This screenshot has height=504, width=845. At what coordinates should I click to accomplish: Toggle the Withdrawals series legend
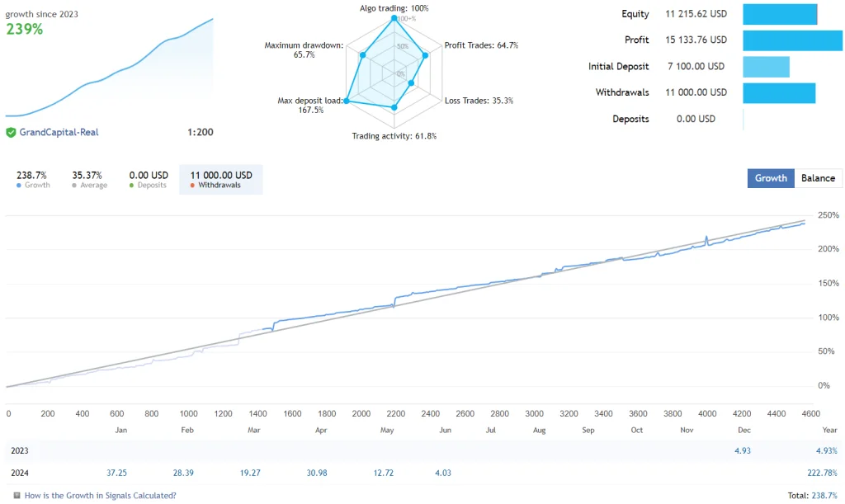pos(221,179)
